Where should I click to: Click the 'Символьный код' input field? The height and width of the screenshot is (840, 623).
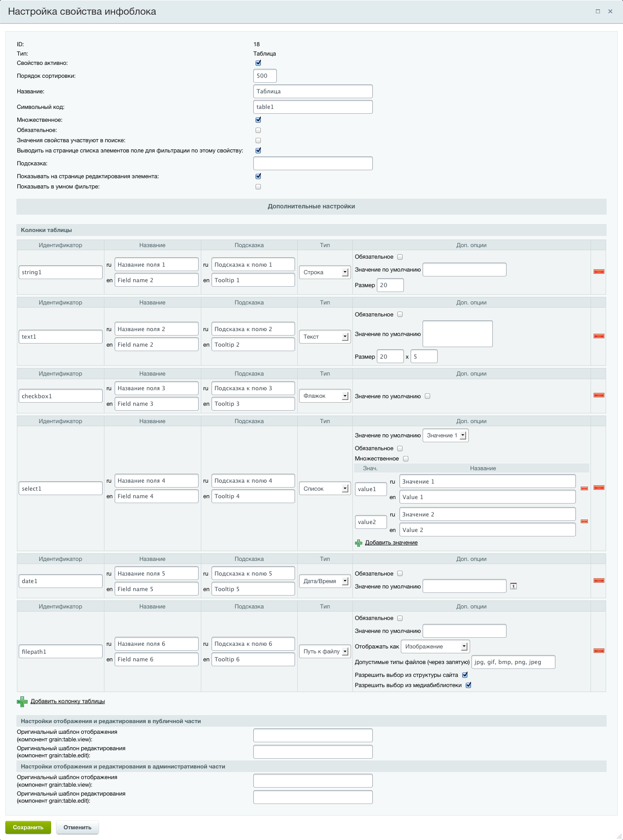[x=312, y=107]
